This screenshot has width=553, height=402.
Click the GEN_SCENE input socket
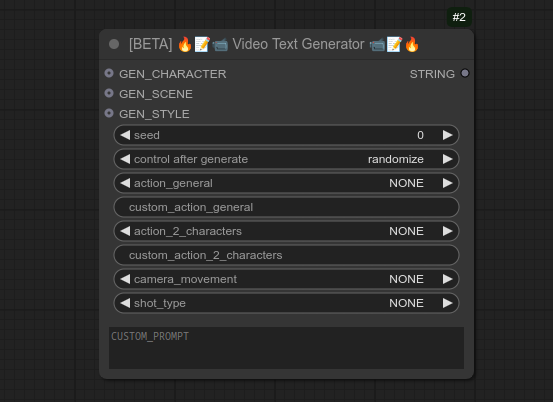click(109, 93)
